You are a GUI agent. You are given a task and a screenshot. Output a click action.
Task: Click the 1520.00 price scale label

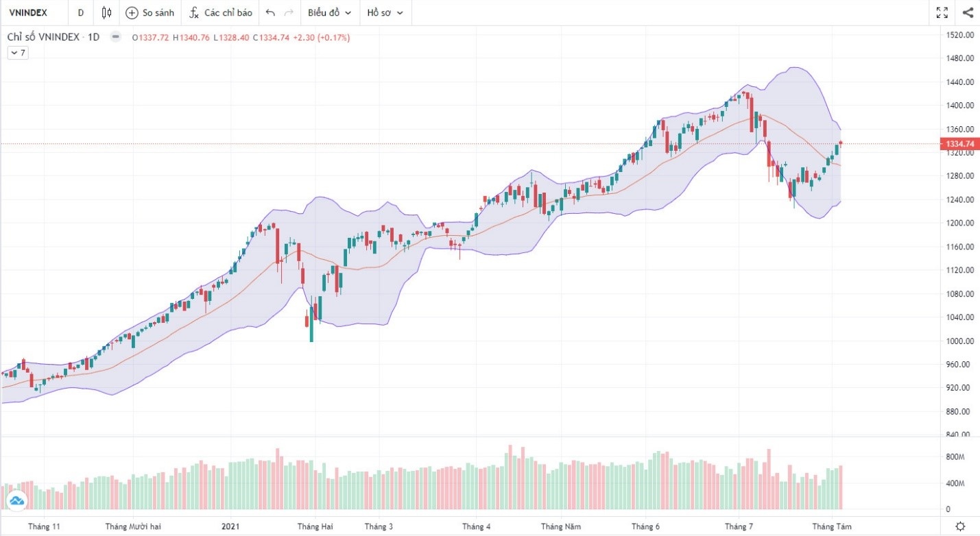click(960, 35)
